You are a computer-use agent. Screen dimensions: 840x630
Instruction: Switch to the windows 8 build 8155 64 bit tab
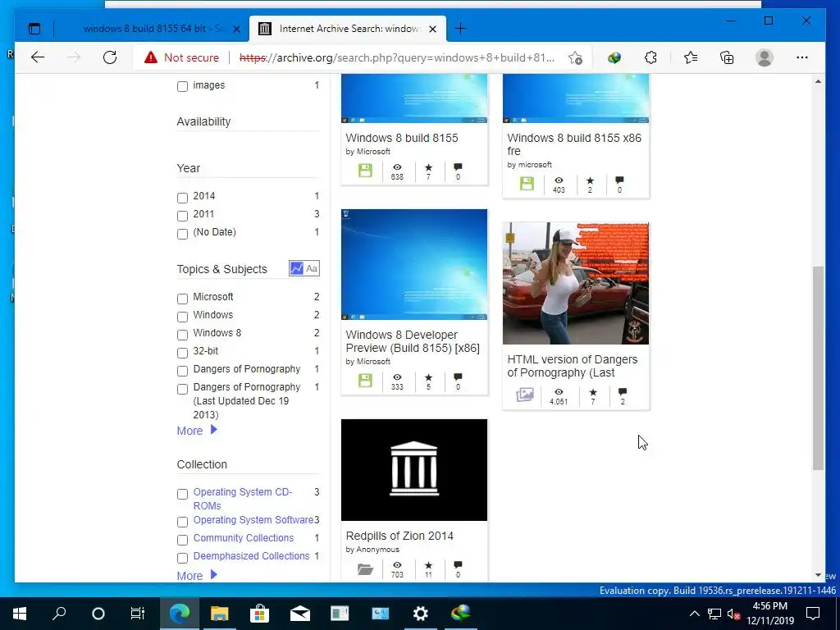click(x=152, y=29)
